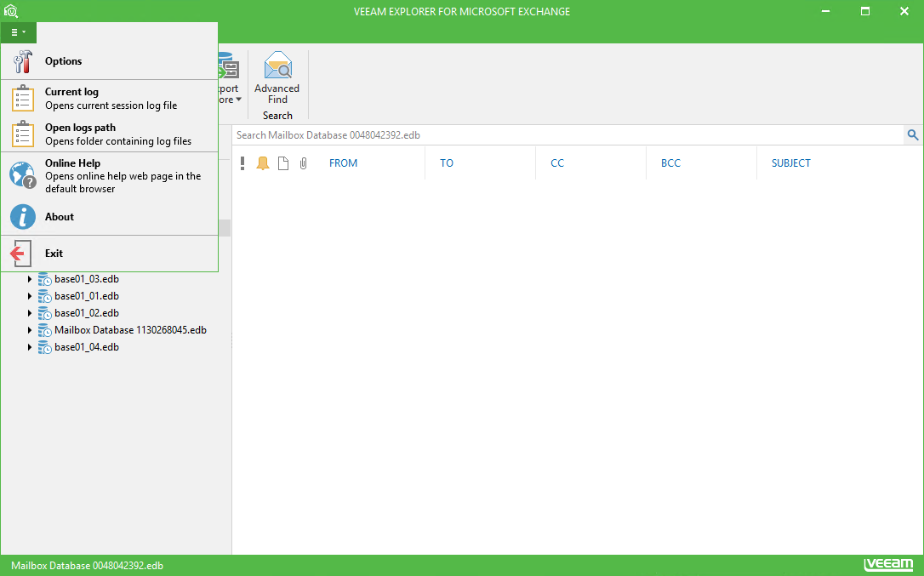Click status bar text Mailbox Database 0048042392.edb
This screenshot has width=924, height=576.
coord(88,566)
